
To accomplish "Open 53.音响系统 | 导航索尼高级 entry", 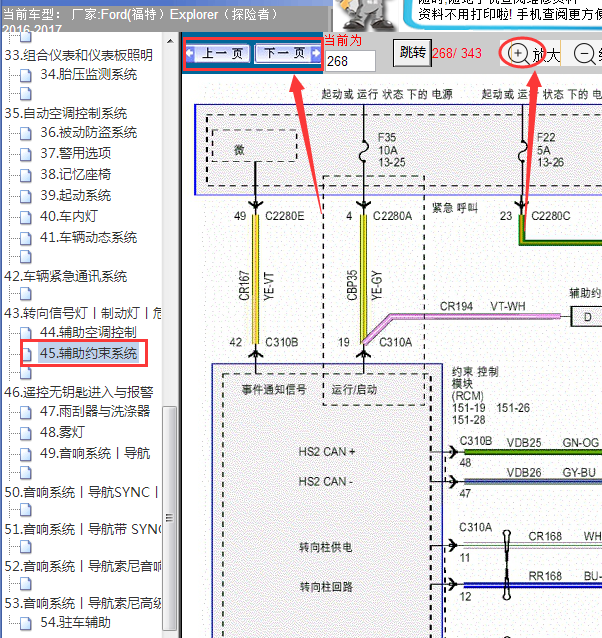I will tap(83, 603).
